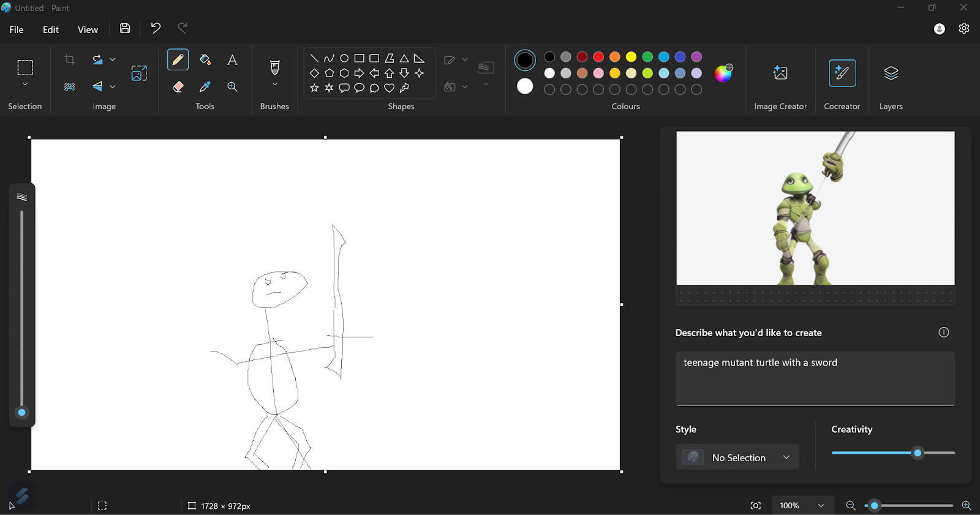Open the View menu
The image size is (980, 515).
pos(88,29)
